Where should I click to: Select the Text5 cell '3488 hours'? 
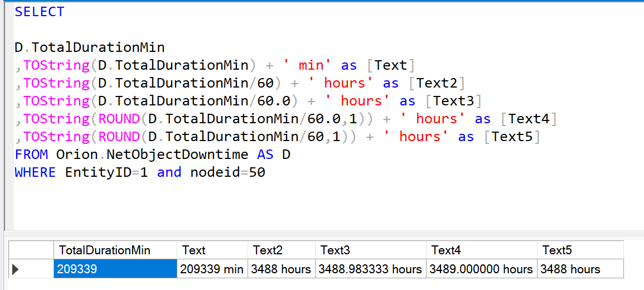point(580,269)
